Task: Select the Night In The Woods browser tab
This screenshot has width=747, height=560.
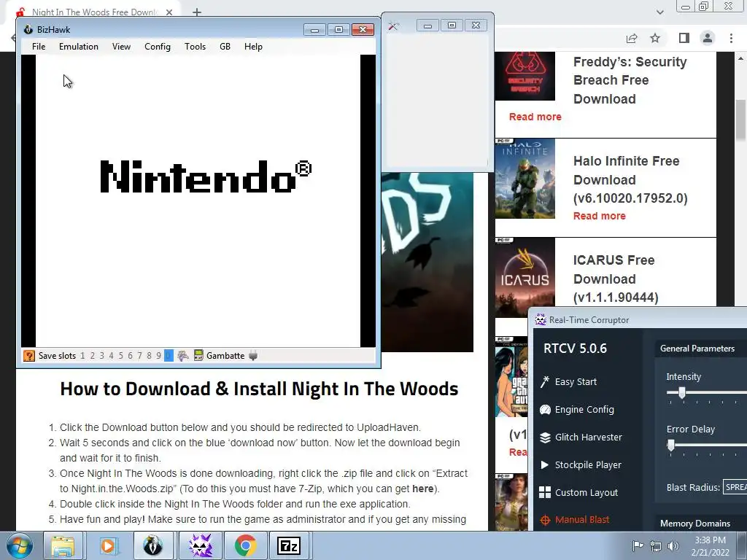Action: [x=95, y=12]
